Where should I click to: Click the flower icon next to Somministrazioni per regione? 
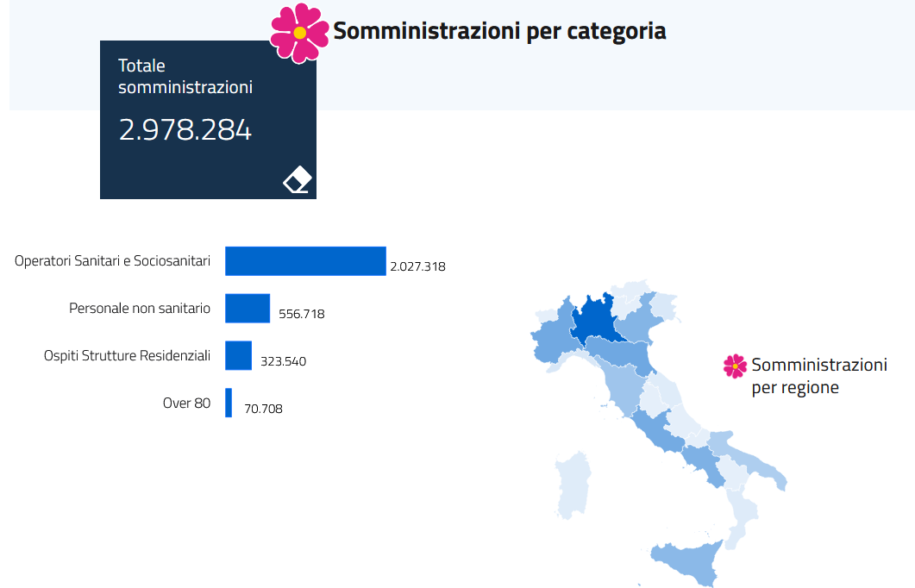coord(735,366)
